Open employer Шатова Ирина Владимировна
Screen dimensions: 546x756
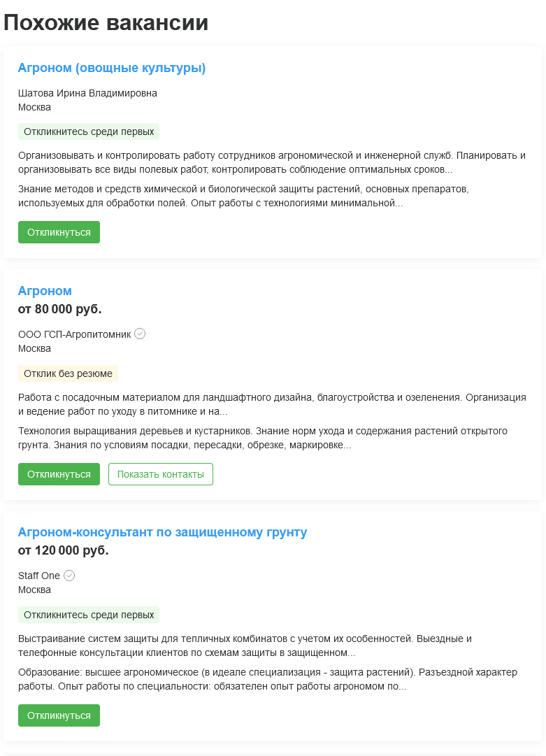click(87, 93)
